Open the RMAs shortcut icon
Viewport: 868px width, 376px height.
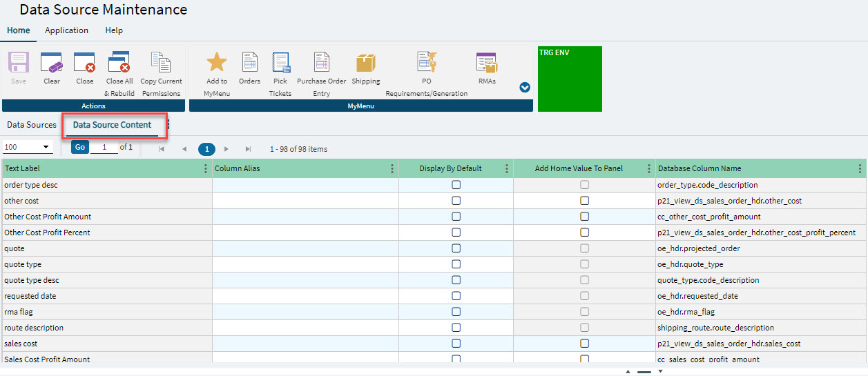(487, 63)
